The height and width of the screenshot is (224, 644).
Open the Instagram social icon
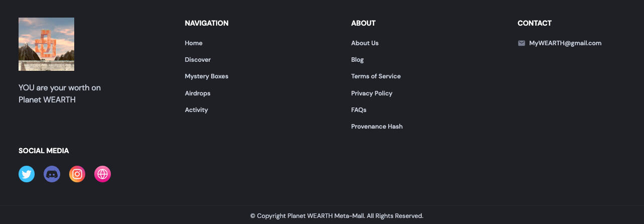tap(77, 174)
